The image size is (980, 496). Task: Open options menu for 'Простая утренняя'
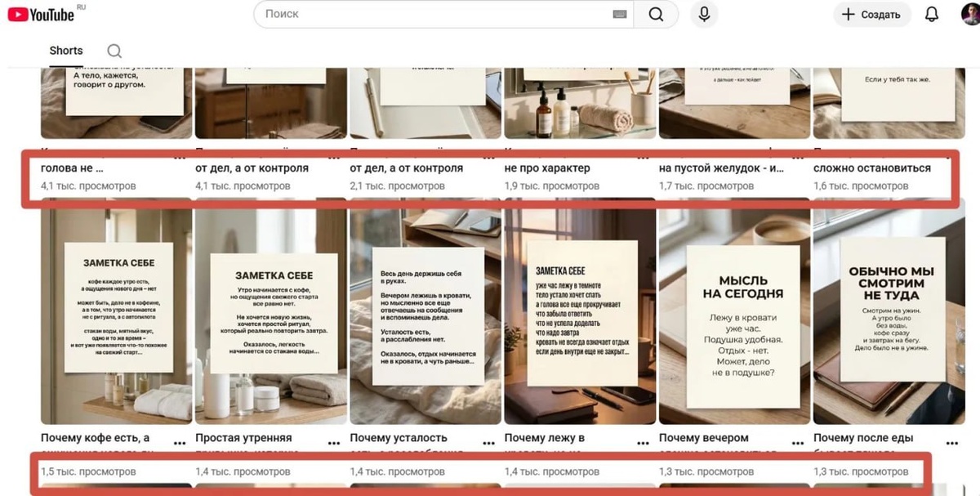pos(332,442)
